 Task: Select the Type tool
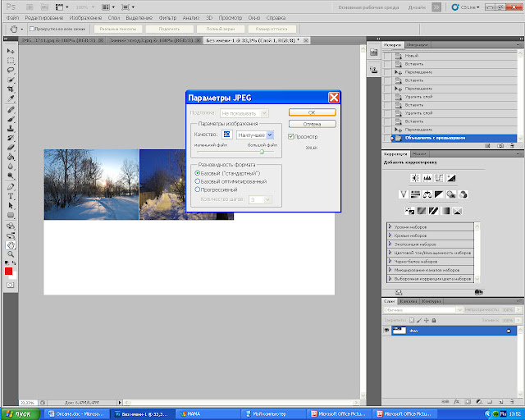(x=11, y=196)
